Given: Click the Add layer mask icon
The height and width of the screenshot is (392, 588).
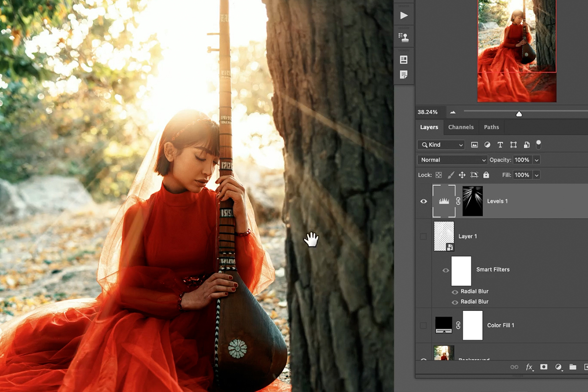Looking at the screenshot, I should [x=544, y=367].
